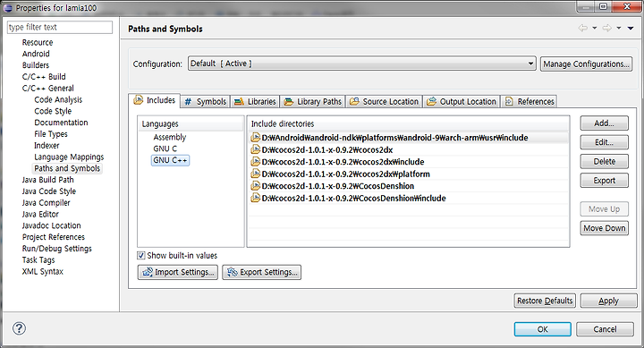
Task: Open XML Syntax page
Action: coord(42,272)
